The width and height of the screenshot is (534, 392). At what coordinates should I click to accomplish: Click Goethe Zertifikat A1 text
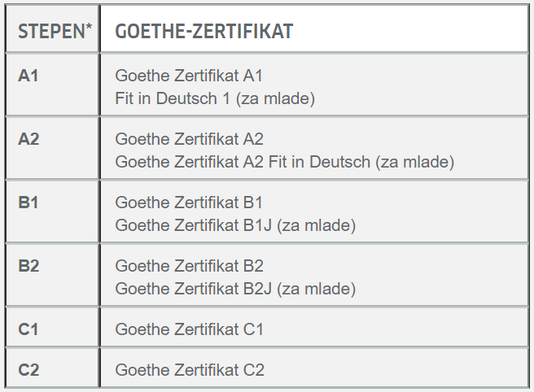189,76
